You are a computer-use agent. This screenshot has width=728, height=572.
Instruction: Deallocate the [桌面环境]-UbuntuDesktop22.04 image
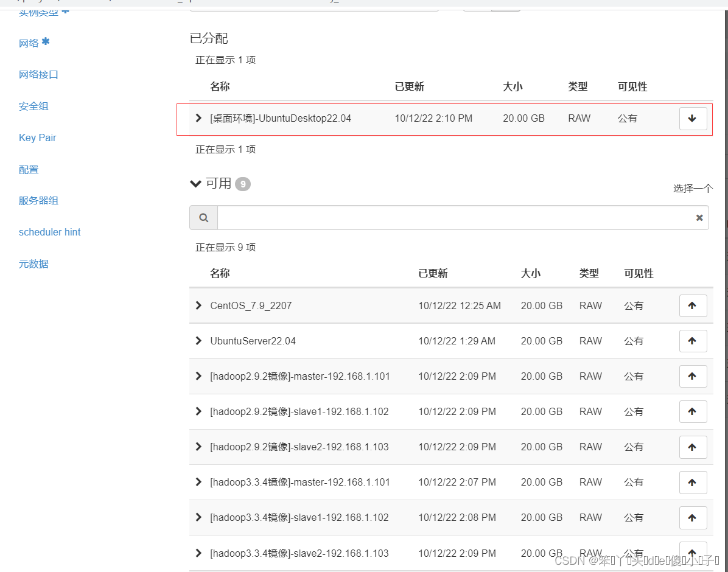pyautogui.click(x=693, y=119)
